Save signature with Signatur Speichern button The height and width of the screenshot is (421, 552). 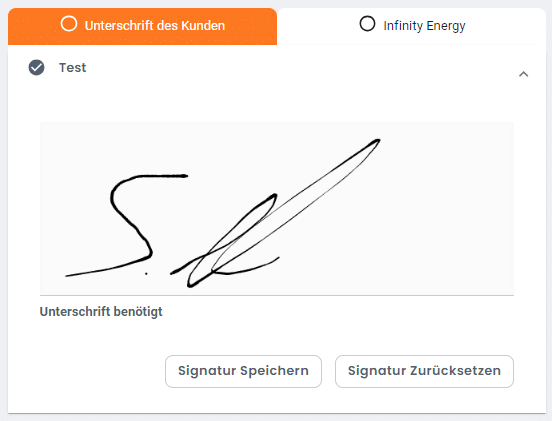(x=243, y=371)
